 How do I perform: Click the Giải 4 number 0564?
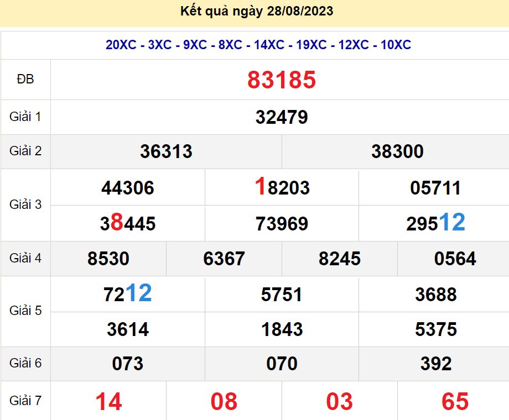pyautogui.click(x=455, y=259)
